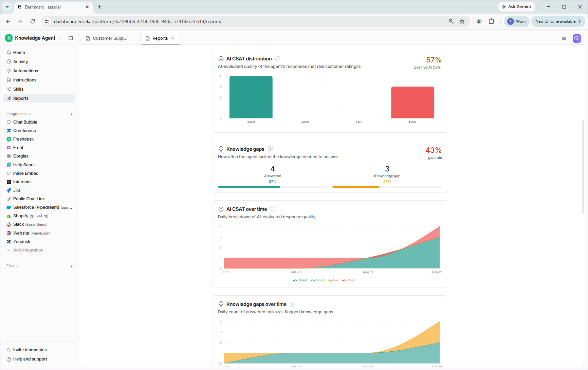Open Automations in the sidebar
The image size is (588, 370).
[39, 71]
